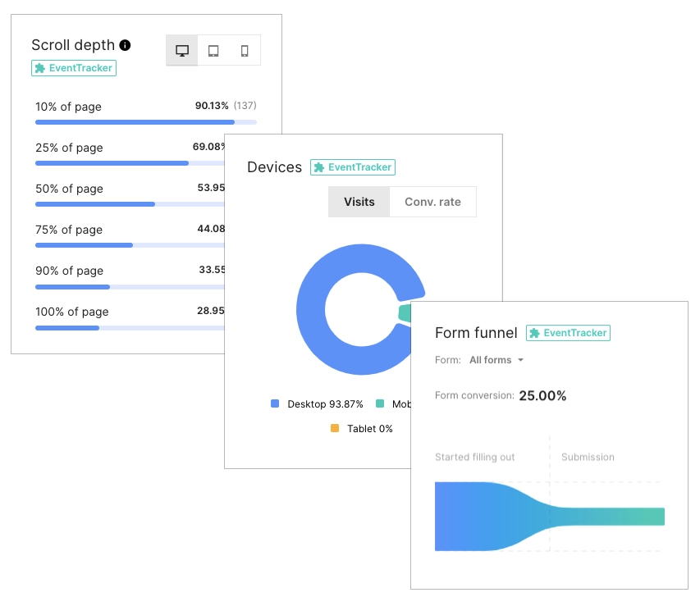Click the Submission stage label
This screenshot has height=597, width=700.
tap(588, 457)
